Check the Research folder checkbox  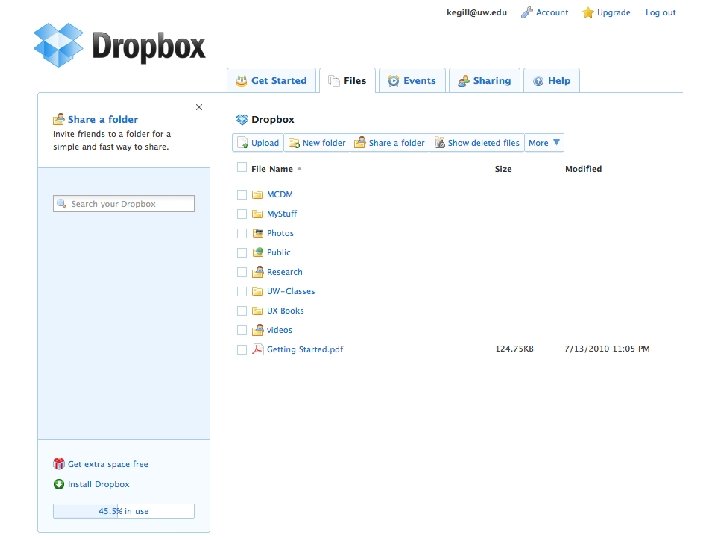tap(242, 272)
